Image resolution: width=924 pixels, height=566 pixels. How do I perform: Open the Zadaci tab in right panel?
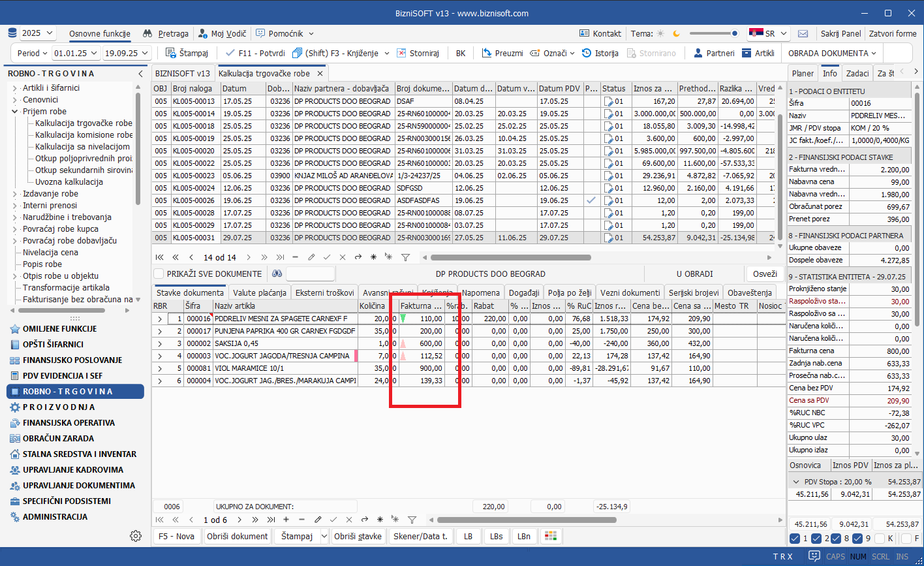tap(857, 74)
